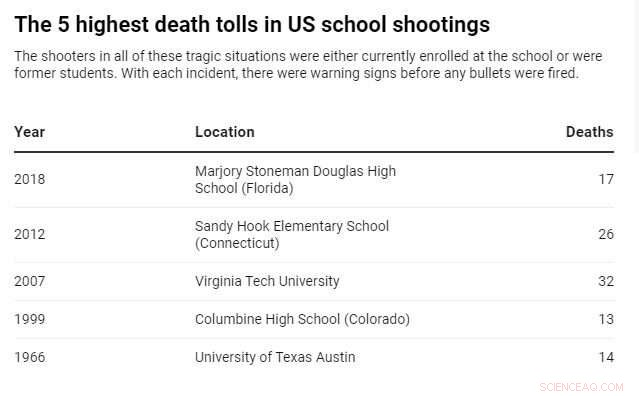Select the 2018 year cell

click(x=29, y=179)
